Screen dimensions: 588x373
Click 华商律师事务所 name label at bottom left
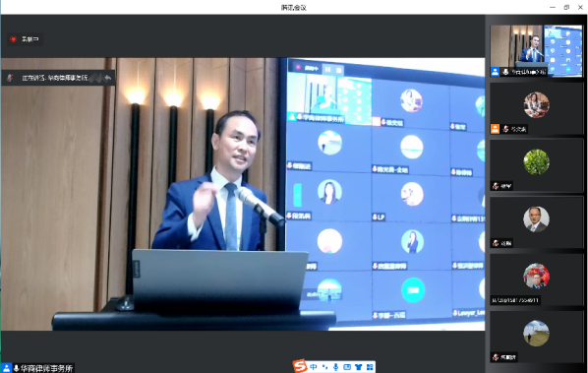point(46,368)
